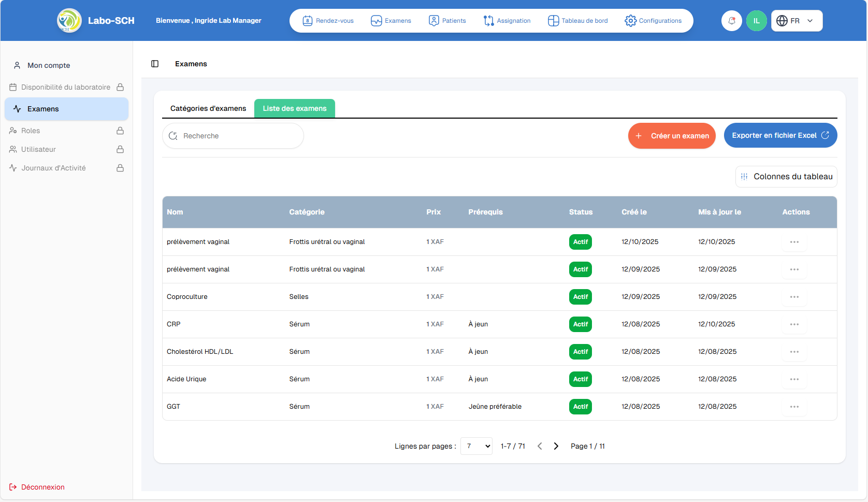Export the list via Exporter en fichier Excel

780,135
